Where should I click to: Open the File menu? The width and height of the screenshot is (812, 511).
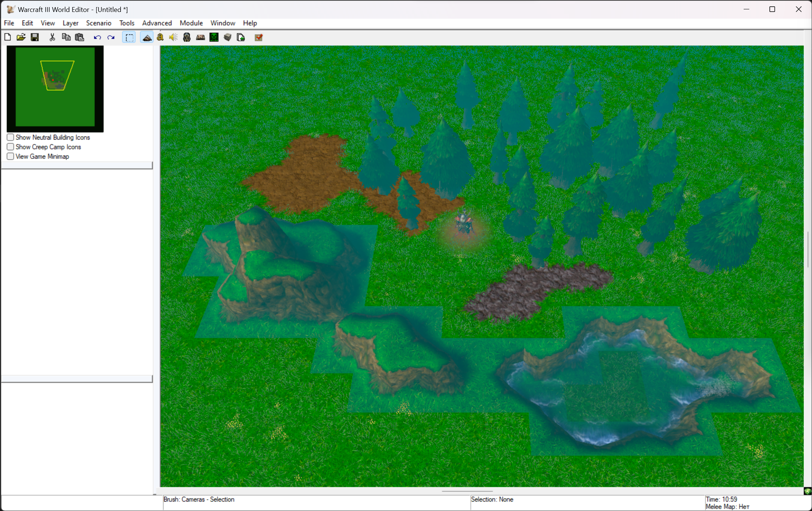click(x=9, y=23)
